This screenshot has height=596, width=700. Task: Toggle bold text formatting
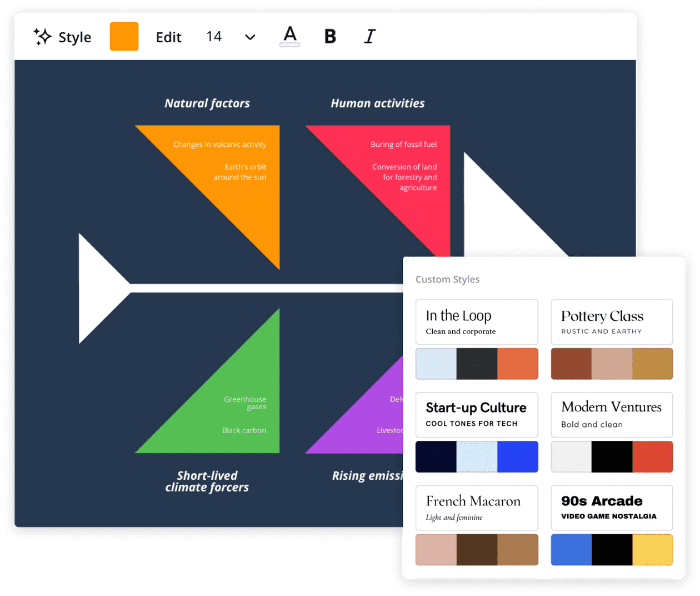pos(330,37)
